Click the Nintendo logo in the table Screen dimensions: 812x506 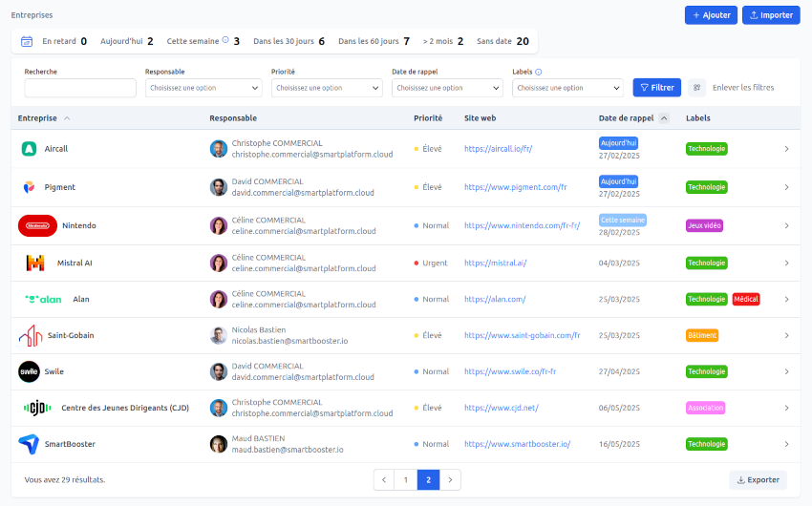37,225
